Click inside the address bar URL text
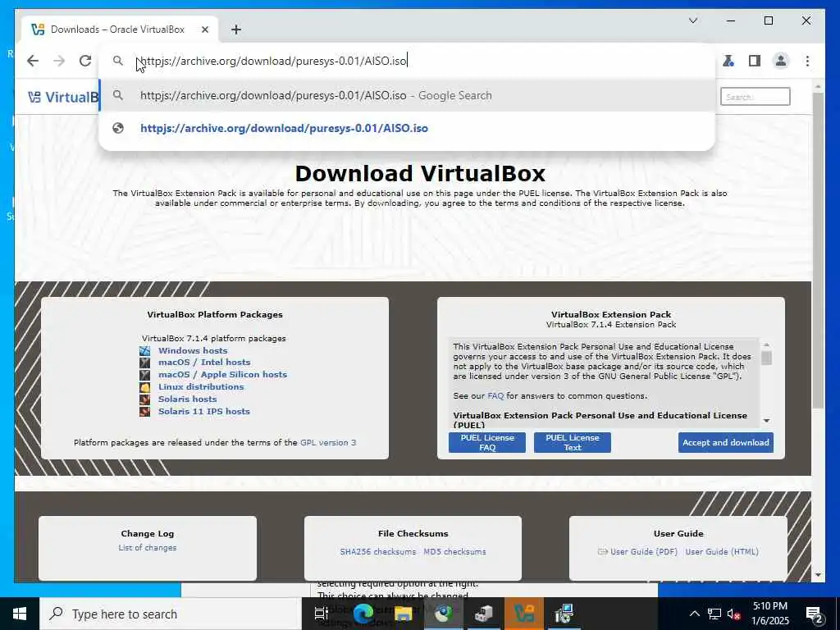This screenshot has height=630, width=840. 273,61
